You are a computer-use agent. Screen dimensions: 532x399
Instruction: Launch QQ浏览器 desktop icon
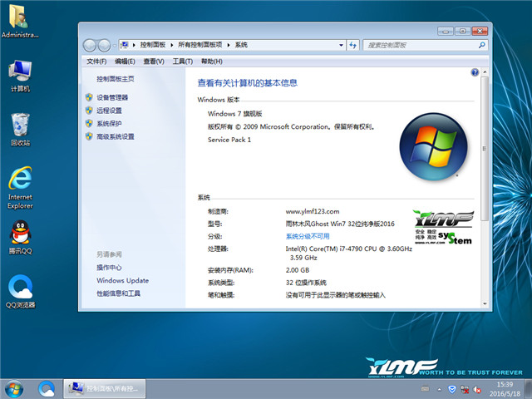tap(20, 291)
